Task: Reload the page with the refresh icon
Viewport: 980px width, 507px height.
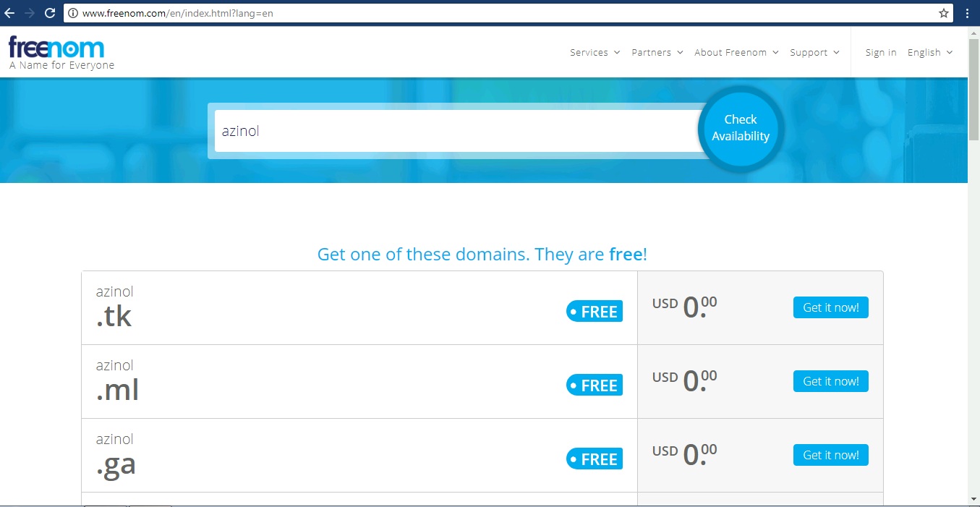Action: [50, 13]
